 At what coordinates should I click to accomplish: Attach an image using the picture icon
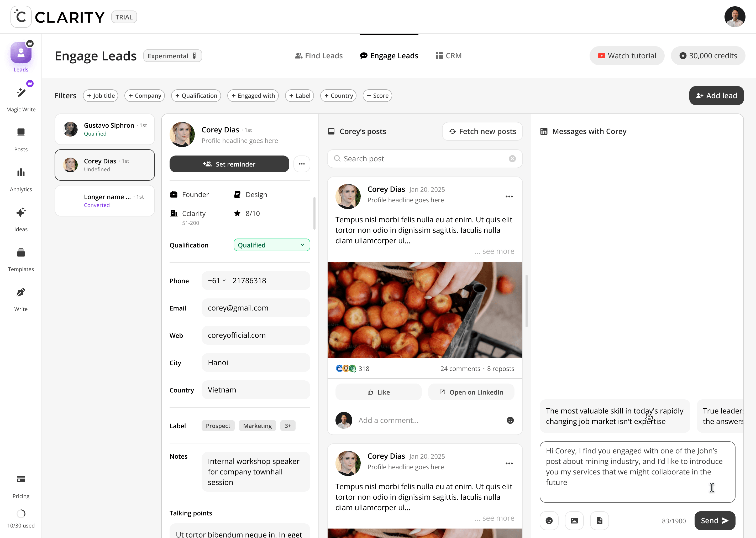tap(574, 520)
